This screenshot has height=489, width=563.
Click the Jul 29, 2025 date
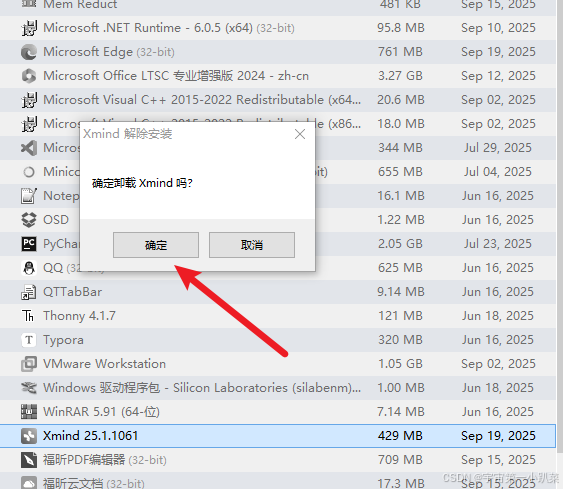498,148
